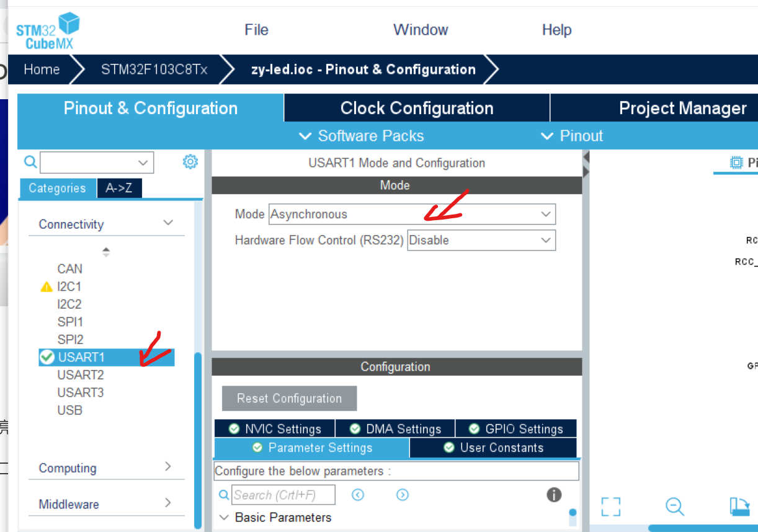Open the User Constants tab

coord(493,448)
